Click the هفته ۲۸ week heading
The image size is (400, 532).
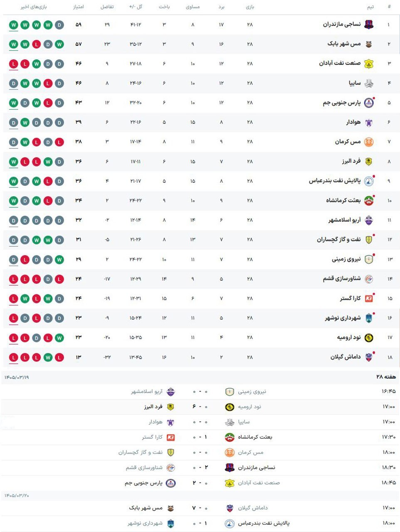[386, 377]
